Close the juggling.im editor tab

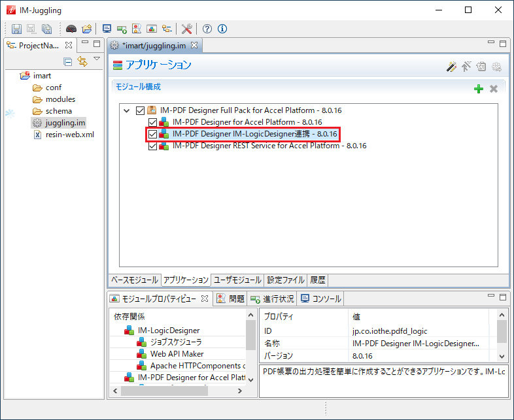[194, 45]
